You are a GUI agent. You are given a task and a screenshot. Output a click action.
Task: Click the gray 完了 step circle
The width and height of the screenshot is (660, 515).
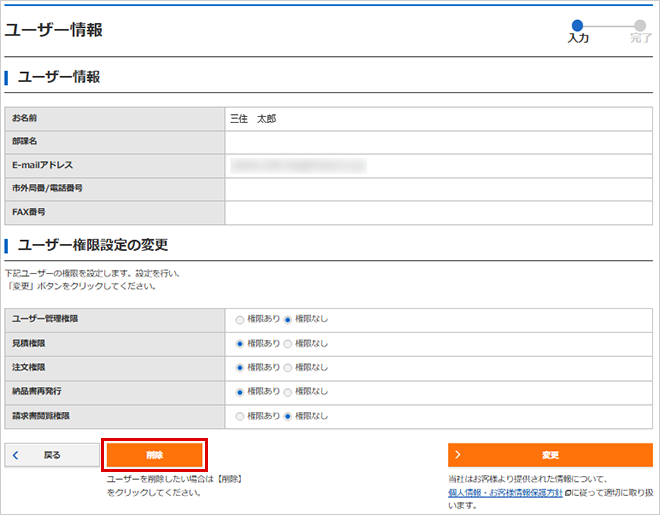click(640, 25)
